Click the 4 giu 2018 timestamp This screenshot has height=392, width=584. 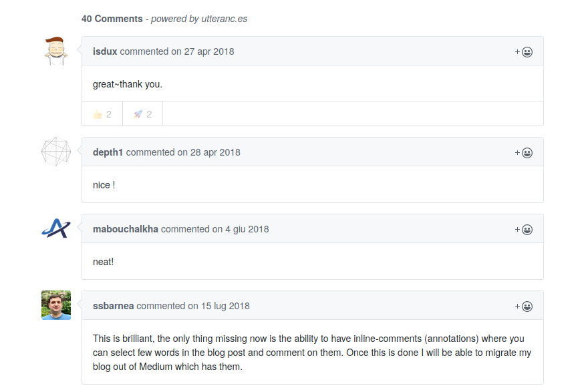247,229
